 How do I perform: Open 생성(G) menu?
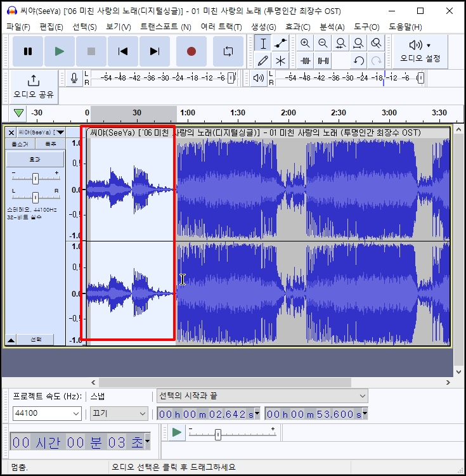click(264, 27)
